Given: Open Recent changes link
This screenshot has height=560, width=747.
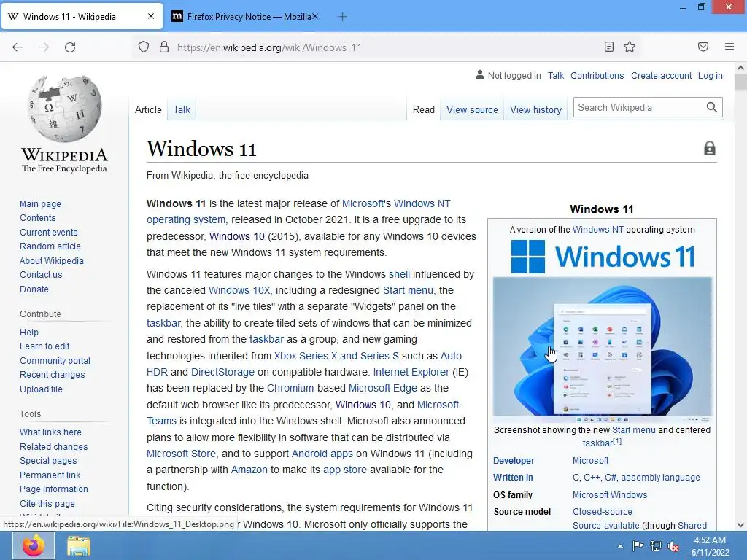Looking at the screenshot, I should [x=52, y=374].
